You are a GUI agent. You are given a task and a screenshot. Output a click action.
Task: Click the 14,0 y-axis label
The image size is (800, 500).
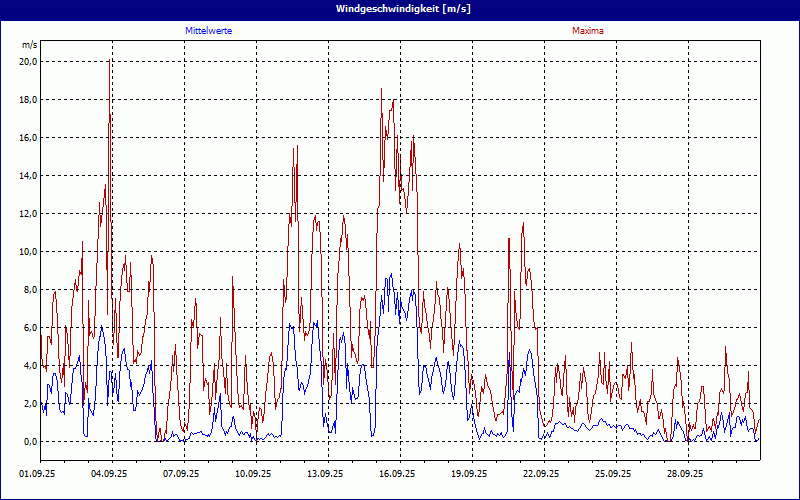click(28, 176)
